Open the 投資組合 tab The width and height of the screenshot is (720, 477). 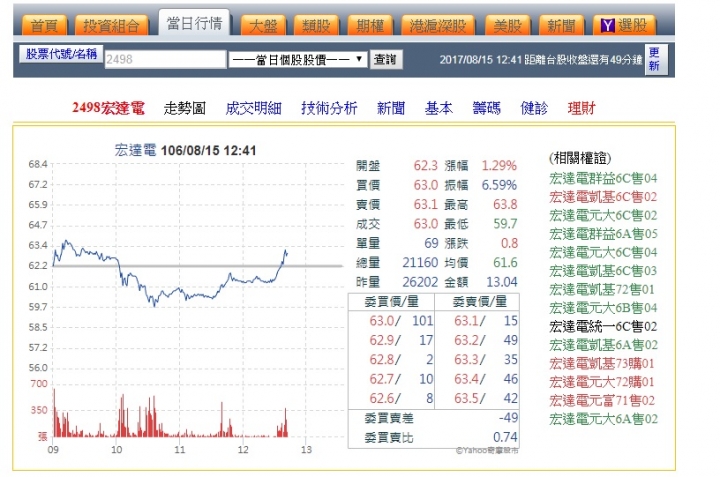point(111,25)
